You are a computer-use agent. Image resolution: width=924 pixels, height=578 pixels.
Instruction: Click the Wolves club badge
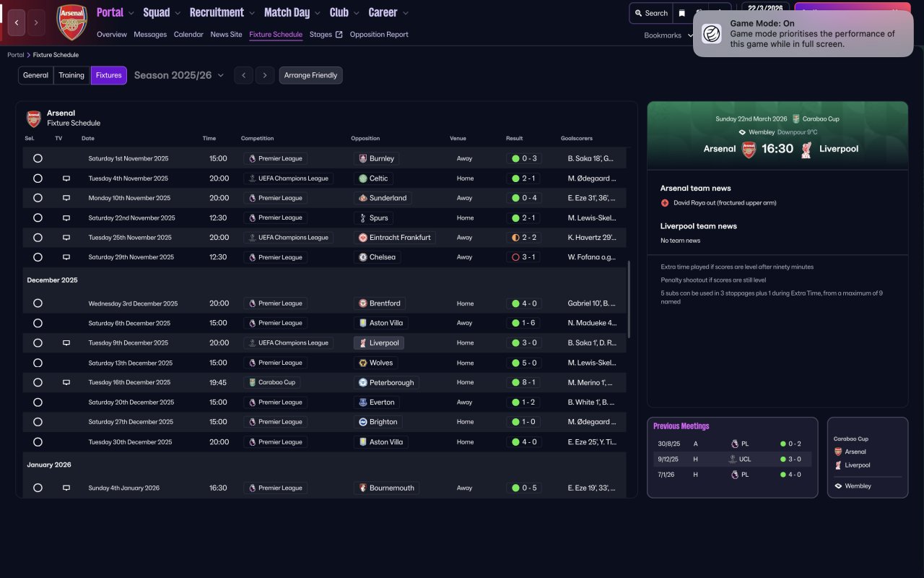(363, 363)
